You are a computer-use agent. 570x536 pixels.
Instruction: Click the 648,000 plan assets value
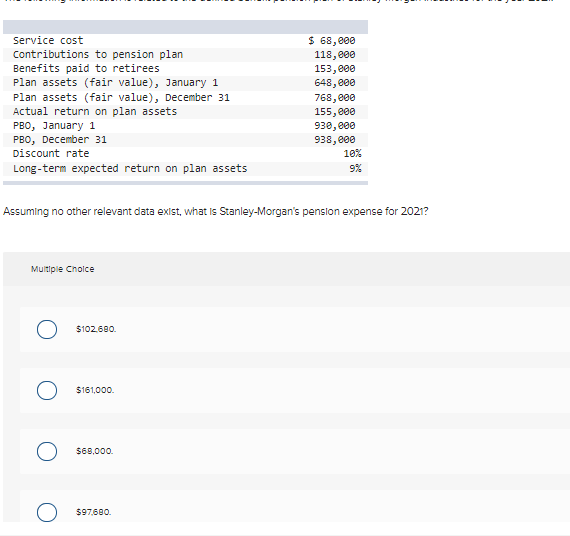coord(335,83)
